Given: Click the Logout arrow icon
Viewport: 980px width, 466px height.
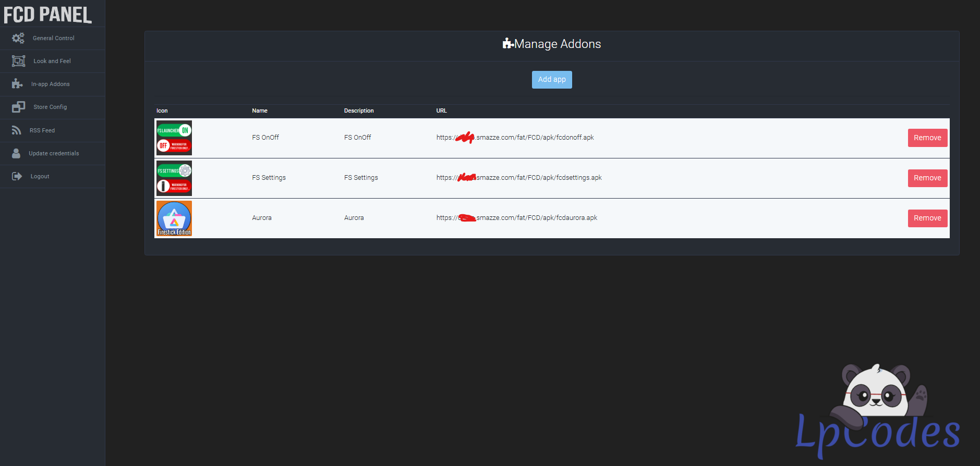Looking at the screenshot, I should tap(17, 176).
